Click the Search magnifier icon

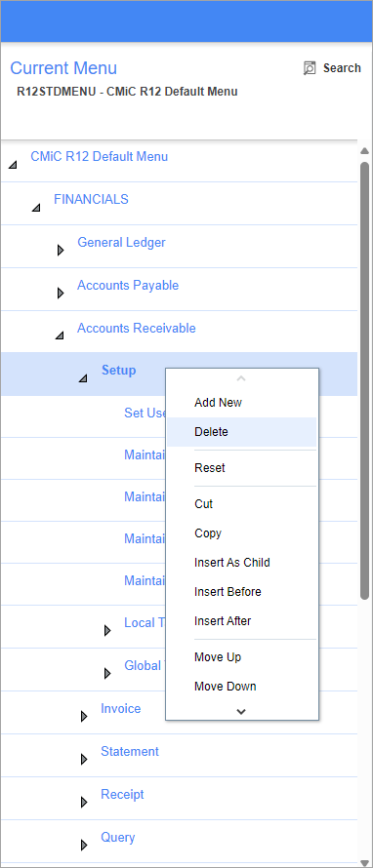point(310,68)
